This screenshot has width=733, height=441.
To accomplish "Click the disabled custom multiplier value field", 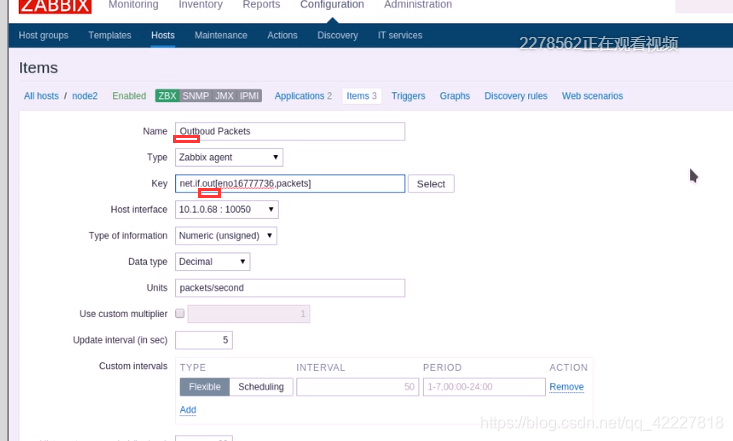I will click(x=249, y=314).
